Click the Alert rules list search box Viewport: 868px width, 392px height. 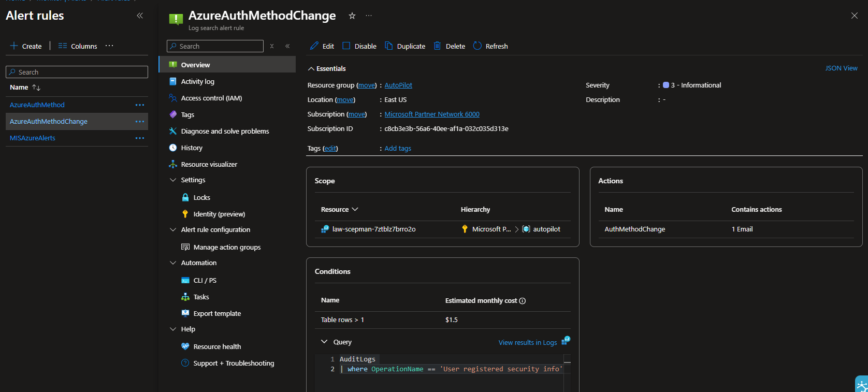[77, 72]
